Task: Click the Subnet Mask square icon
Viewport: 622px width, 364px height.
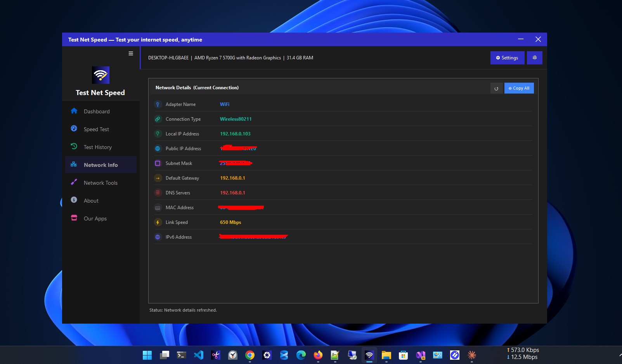Action: tap(158, 163)
